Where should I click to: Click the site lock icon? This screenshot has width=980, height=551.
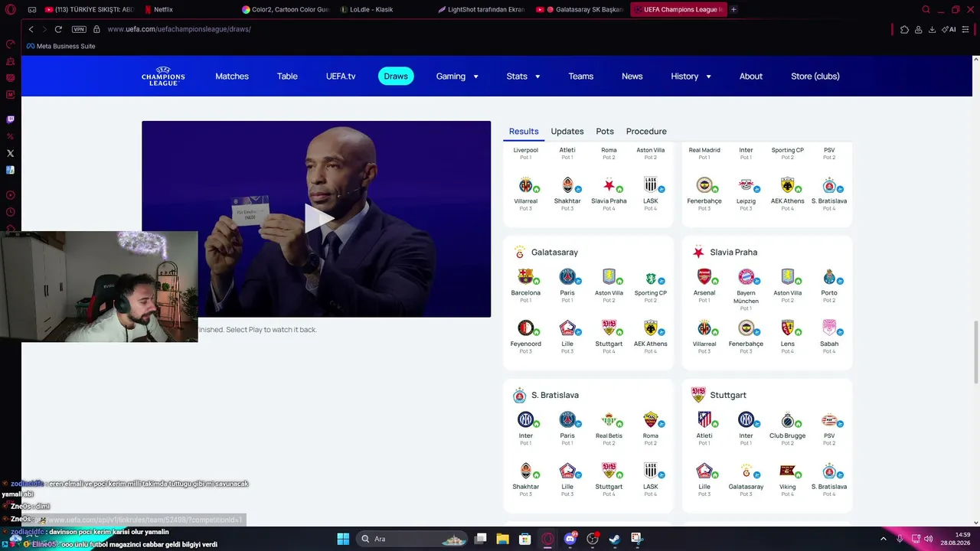pos(96,29)
